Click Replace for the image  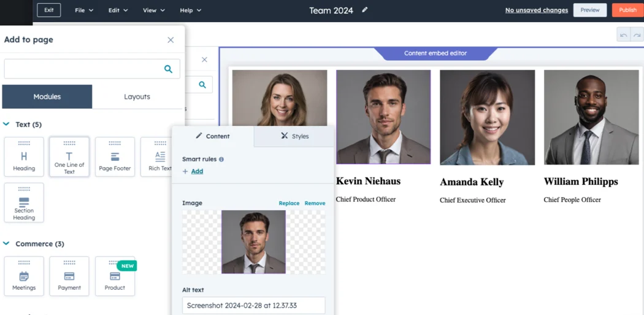289,203
